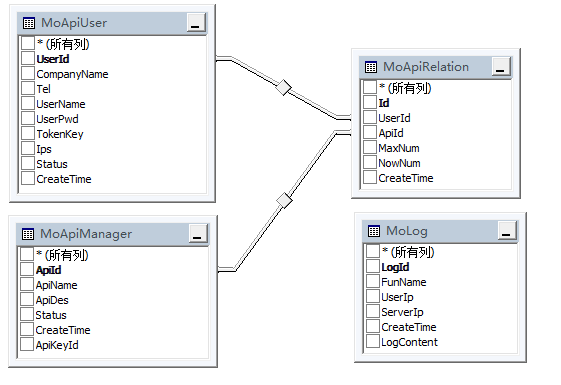Viewport: 561px width, 385px height.
Task: Enable the MaxNum column checkbox
Action: coord(370,147)
